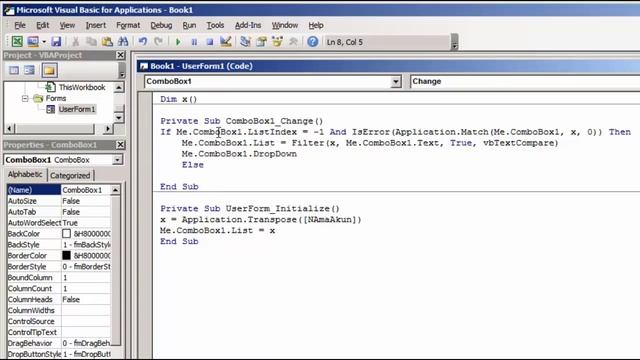Open the Help menu
640x360 pixels.
[316, 25]
